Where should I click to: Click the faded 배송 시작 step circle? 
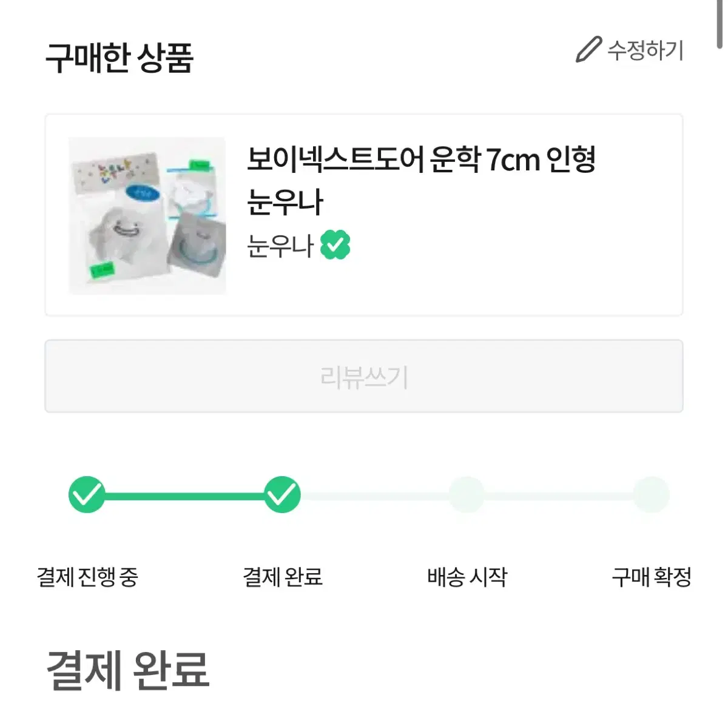(467, 495)
